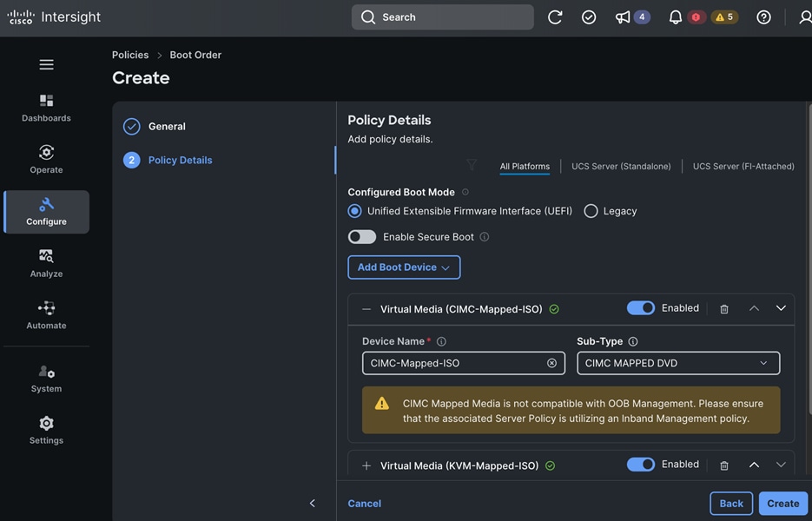Open the Sub-Type CIMC MAPPED DVD dropdown
The image size is (812, 521).
[x=678, y=363]
